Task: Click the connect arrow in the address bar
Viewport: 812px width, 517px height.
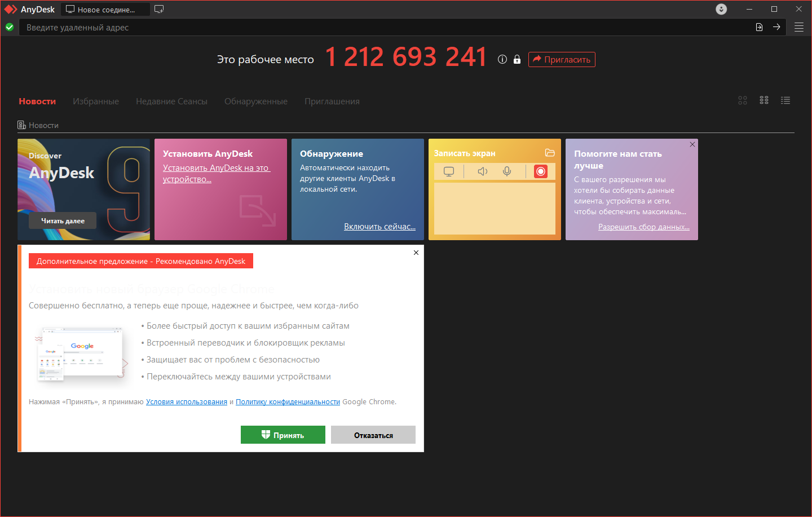Action: tap(776, 27)
